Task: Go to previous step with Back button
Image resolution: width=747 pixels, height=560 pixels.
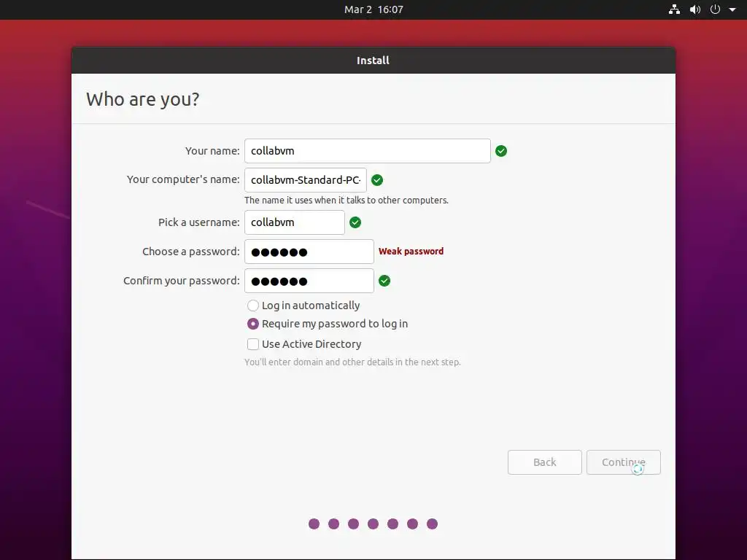Action: coord(544,462)
